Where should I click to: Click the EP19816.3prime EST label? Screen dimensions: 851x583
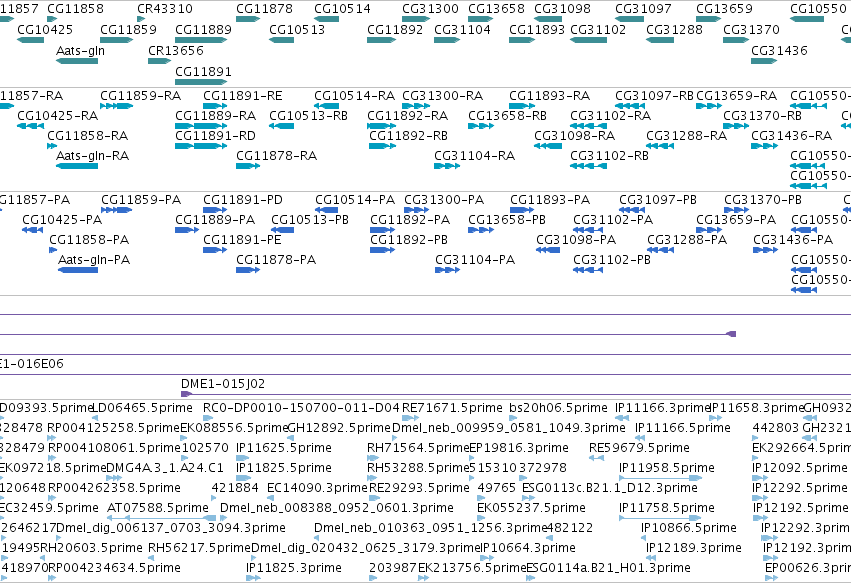point(519,448)
